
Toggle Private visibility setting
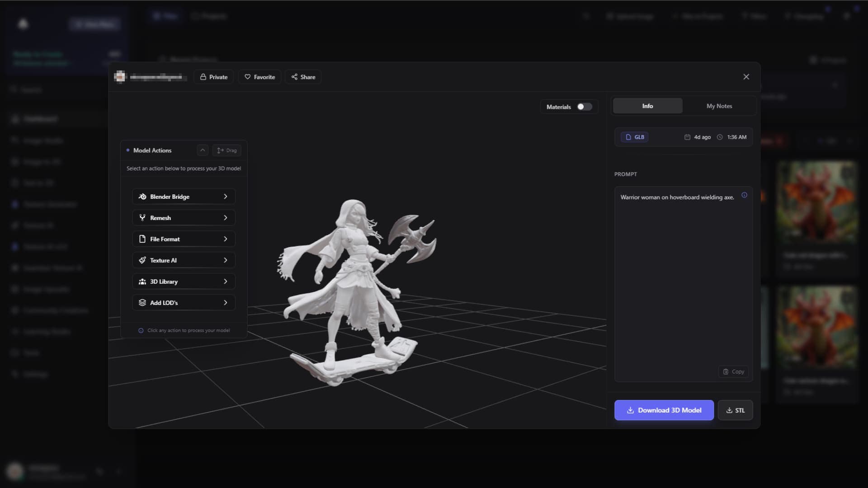[213, 76]
